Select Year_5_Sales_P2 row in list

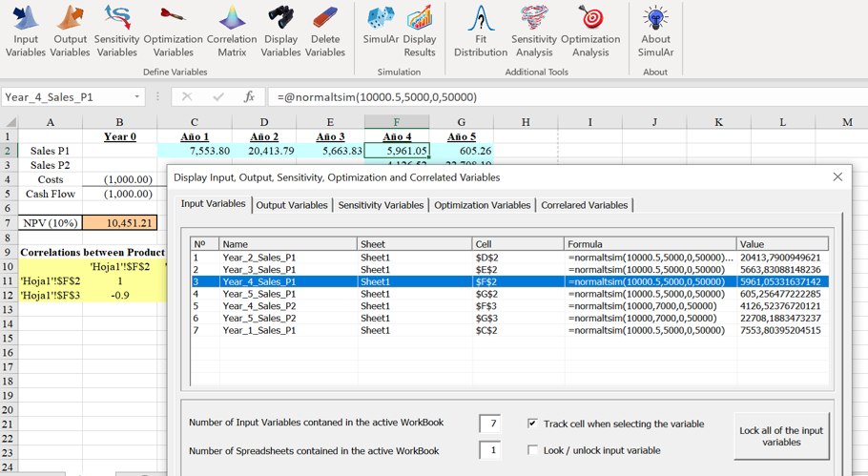coord(510,319)
